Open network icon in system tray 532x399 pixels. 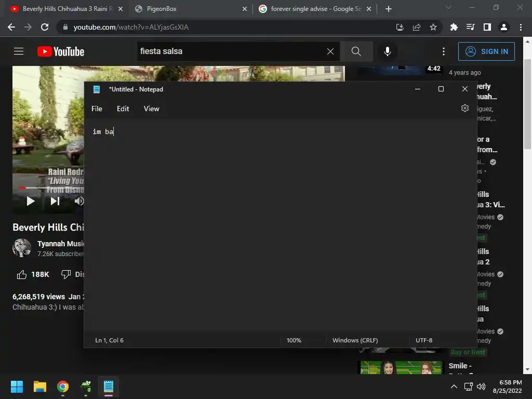[x=469, y=387]
